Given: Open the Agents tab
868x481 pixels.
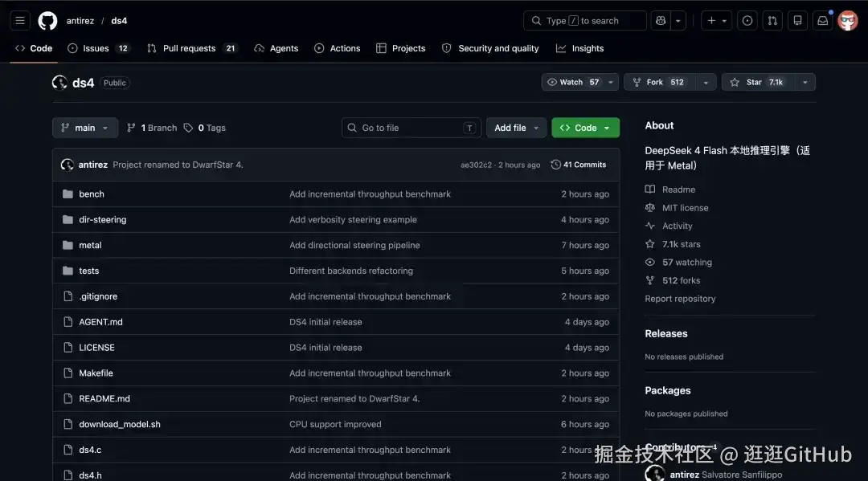Looking at the screenshot, I should (276, 49).
